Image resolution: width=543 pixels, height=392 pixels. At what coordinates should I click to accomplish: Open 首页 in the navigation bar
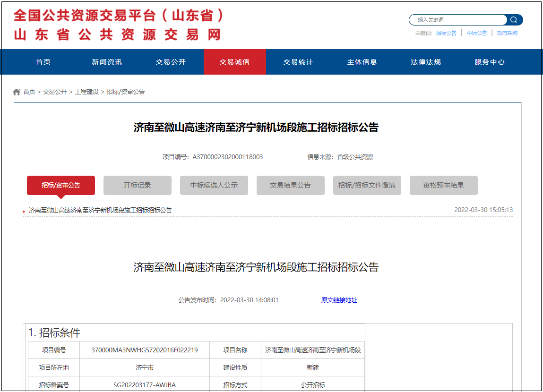coord(43,62)
